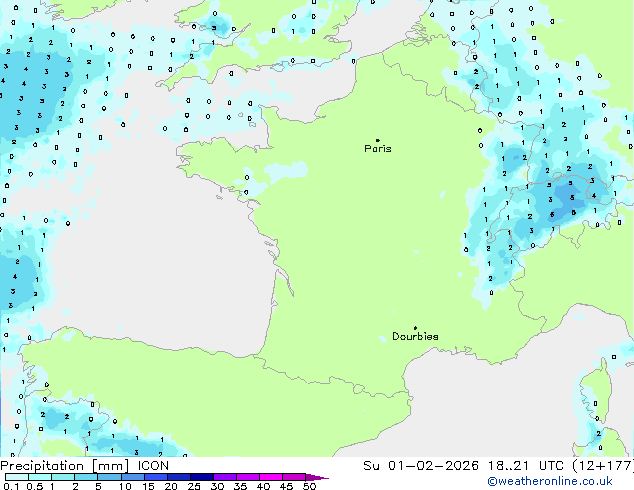Viewport: 634px width, 490px height.
Task: Click the '0.5' legend scale value
Action: 34,486
